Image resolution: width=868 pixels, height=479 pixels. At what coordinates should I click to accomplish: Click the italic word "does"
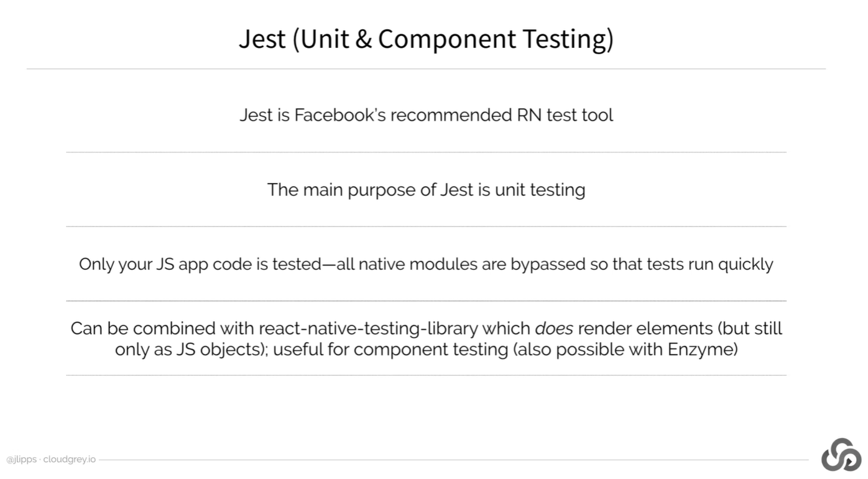[553, 328]
